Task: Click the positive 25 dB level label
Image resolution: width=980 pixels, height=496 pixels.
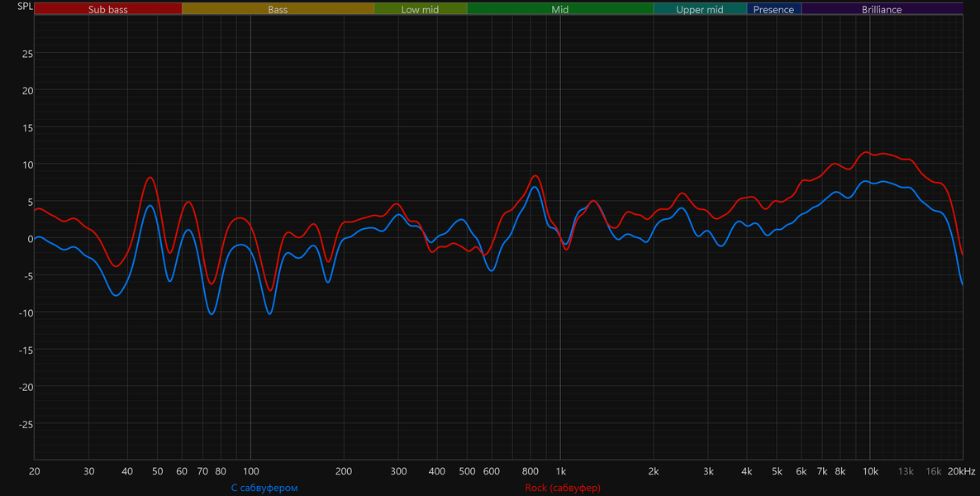Action: (x=27, y=53)
